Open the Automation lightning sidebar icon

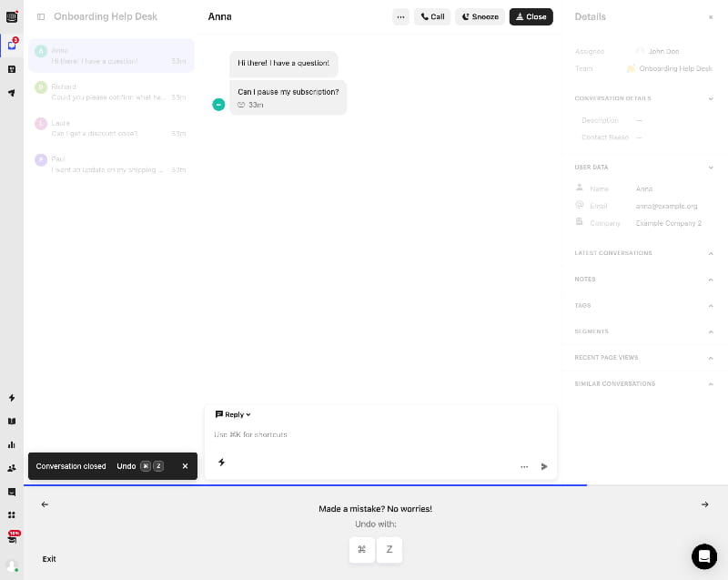(12, 398)
